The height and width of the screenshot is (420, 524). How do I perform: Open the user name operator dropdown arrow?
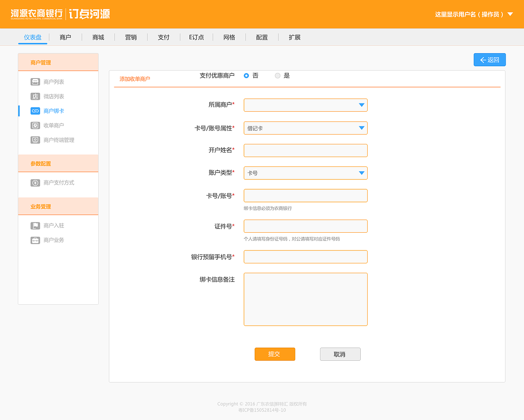pyautogui.click(x=510, y=14)
